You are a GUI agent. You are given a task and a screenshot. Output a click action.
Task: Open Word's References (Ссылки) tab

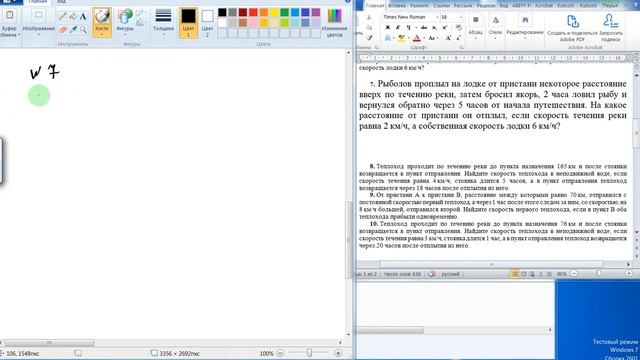point(441,6)
